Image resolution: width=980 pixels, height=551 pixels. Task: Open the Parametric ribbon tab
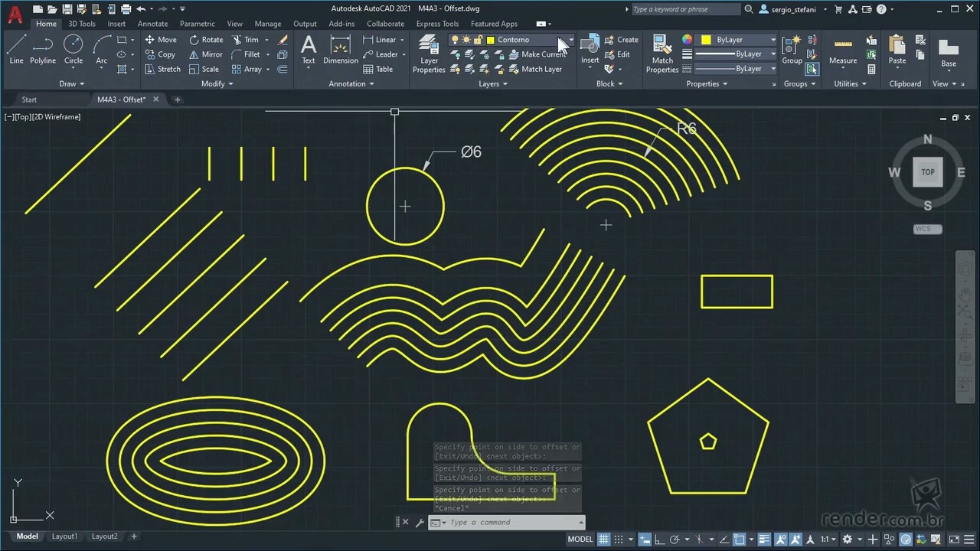pos(198,24)
